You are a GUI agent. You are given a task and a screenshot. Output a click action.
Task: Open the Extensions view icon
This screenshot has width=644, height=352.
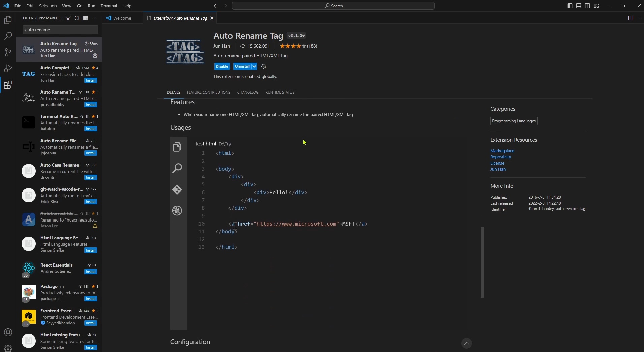point(8,85)
